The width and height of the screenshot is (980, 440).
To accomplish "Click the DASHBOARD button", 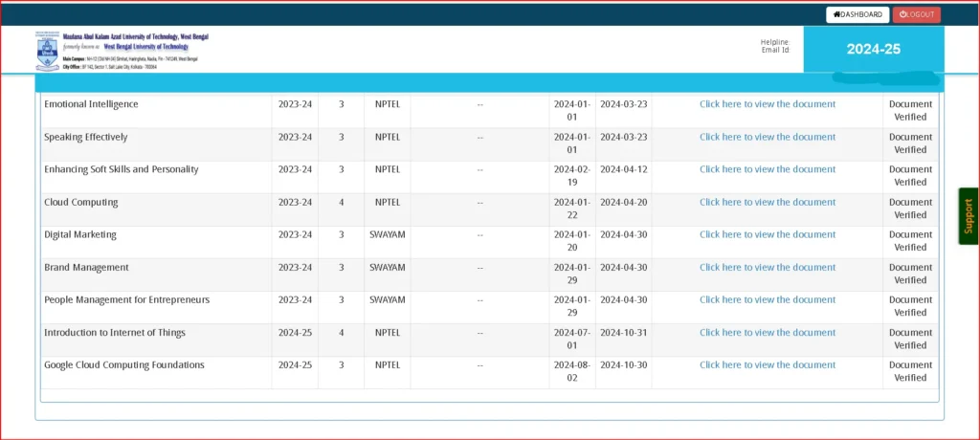I will coord(857,14).
